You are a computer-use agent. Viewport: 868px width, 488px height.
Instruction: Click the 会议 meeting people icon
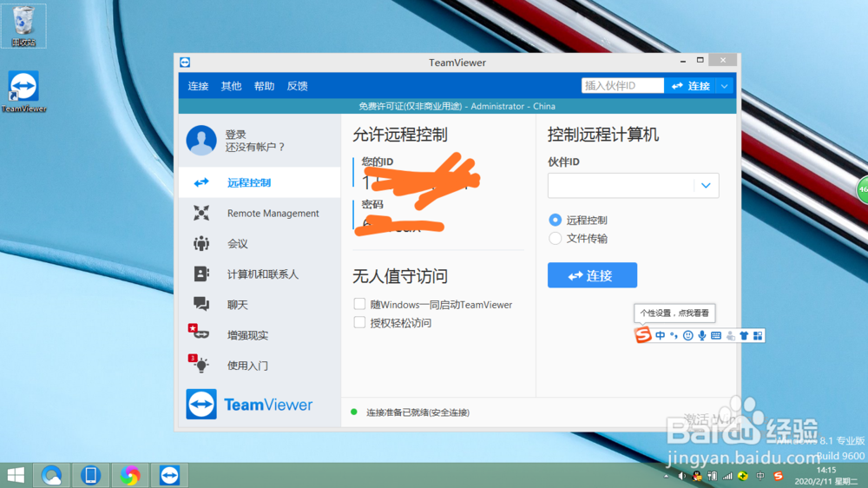click(x=201, y=243)
